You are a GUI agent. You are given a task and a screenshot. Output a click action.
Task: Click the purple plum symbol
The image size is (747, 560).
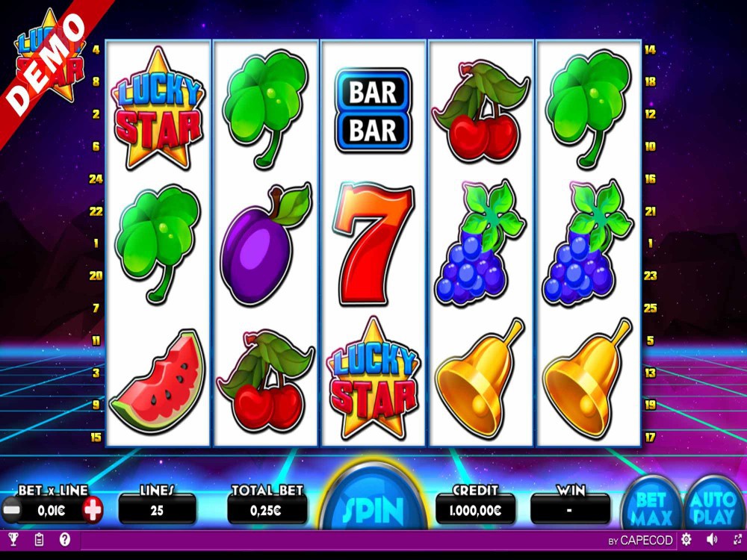(x=266, y=244)
